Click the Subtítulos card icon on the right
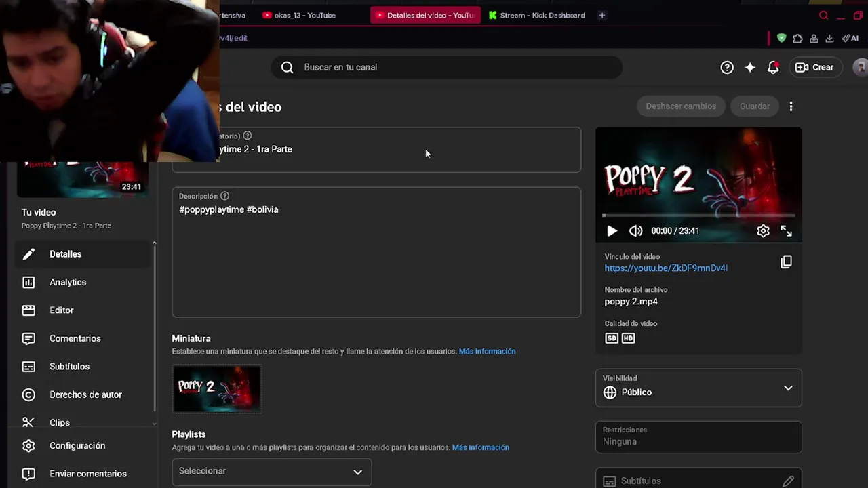Screen dimensions: 868x488 tap(609, 481)
